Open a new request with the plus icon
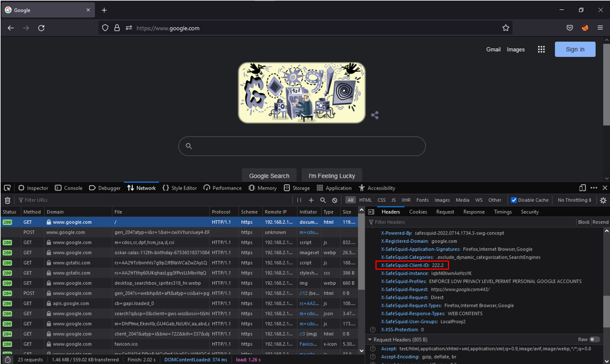610x364 pixels. point(311,200)
